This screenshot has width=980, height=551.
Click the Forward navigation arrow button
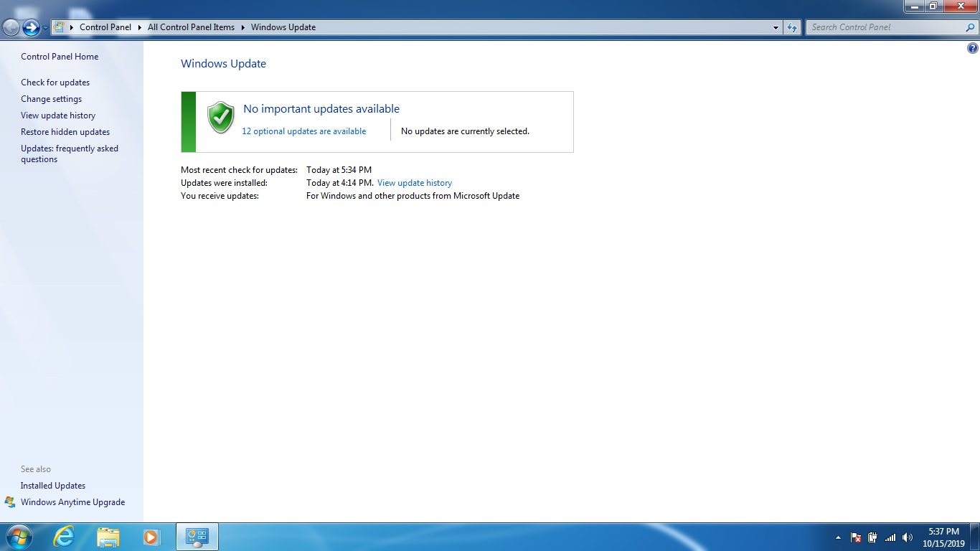tap(31, 27)
